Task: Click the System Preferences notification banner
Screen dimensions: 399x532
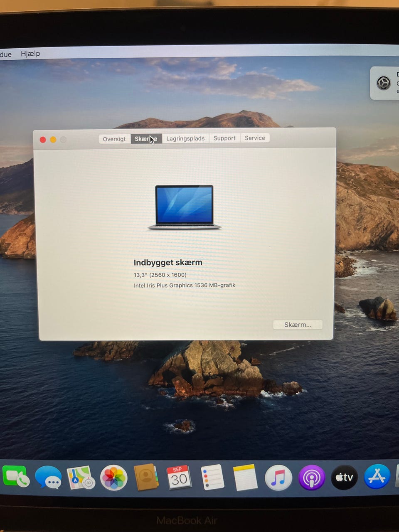Action: coord(385,83)
